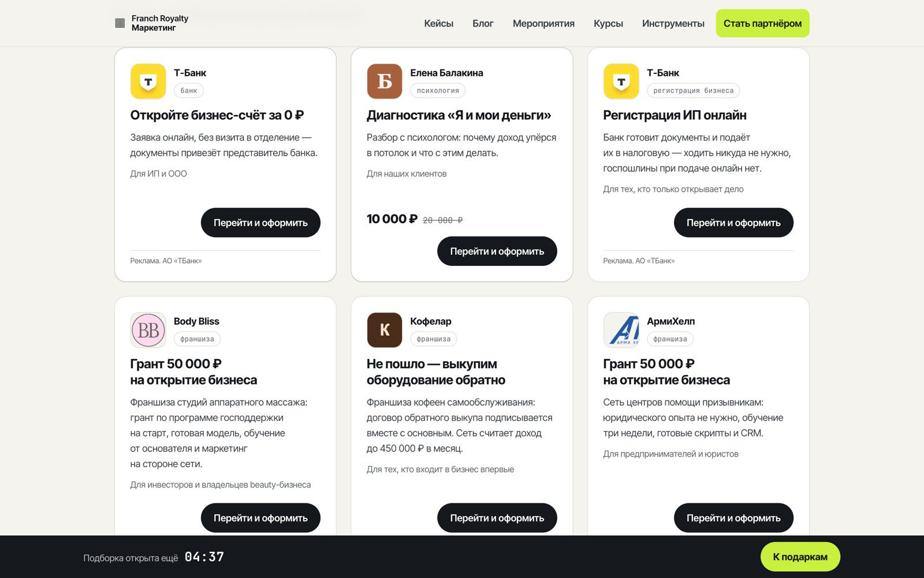Click the description starting Банк готовит документы
This screenshot has width=924, height=578.
click(x=697, y=153)
